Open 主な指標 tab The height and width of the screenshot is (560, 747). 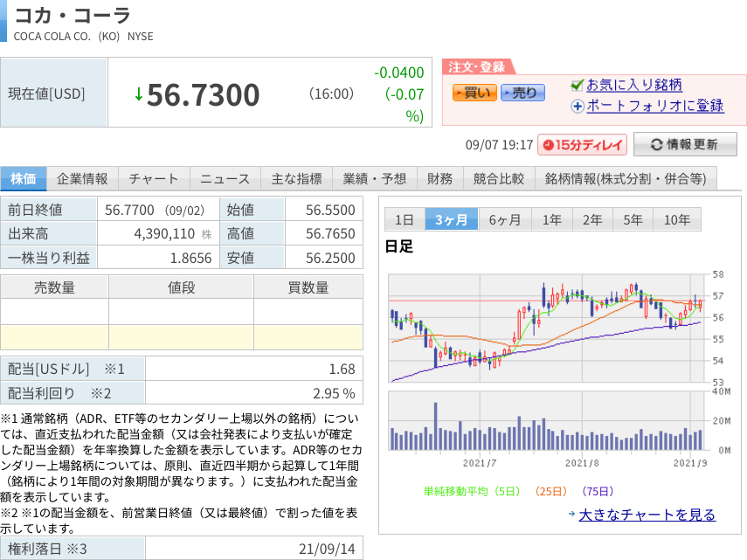[x=296, y=178]
